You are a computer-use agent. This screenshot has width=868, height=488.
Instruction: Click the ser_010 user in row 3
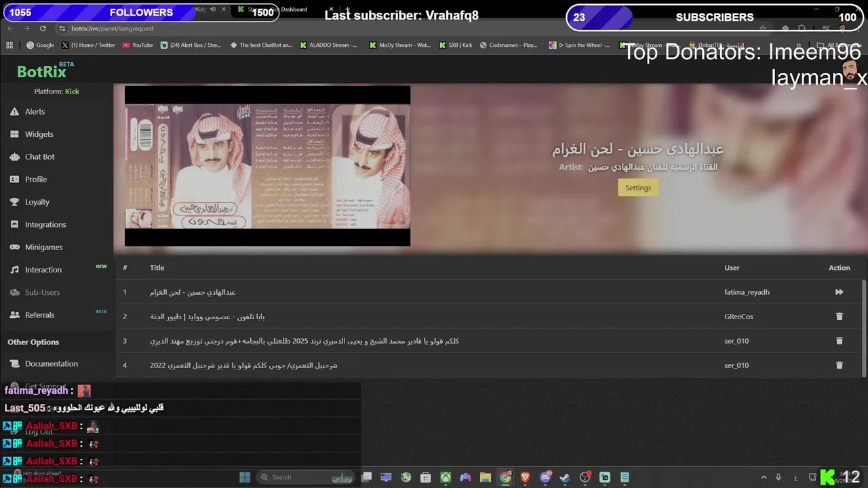(736, 341)
